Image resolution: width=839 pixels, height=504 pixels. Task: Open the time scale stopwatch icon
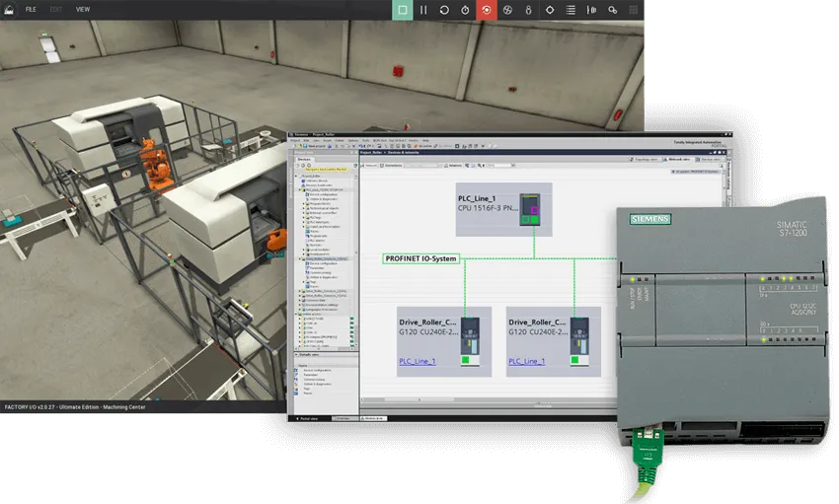point(465,10)
